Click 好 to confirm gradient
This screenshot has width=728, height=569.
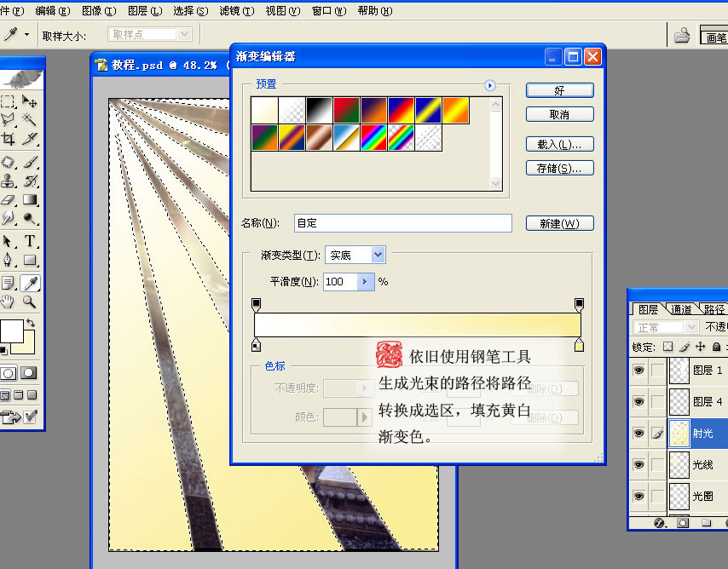[x=559, y=90]
